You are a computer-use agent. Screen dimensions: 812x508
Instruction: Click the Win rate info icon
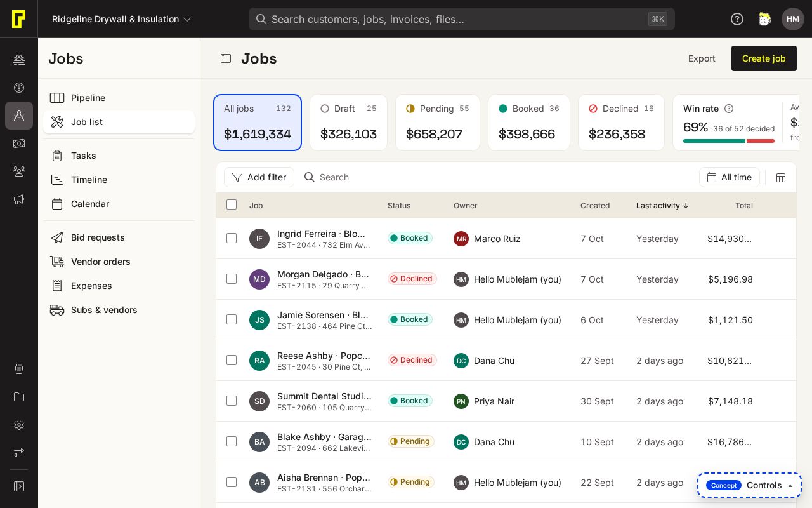(x=729, y=109)
